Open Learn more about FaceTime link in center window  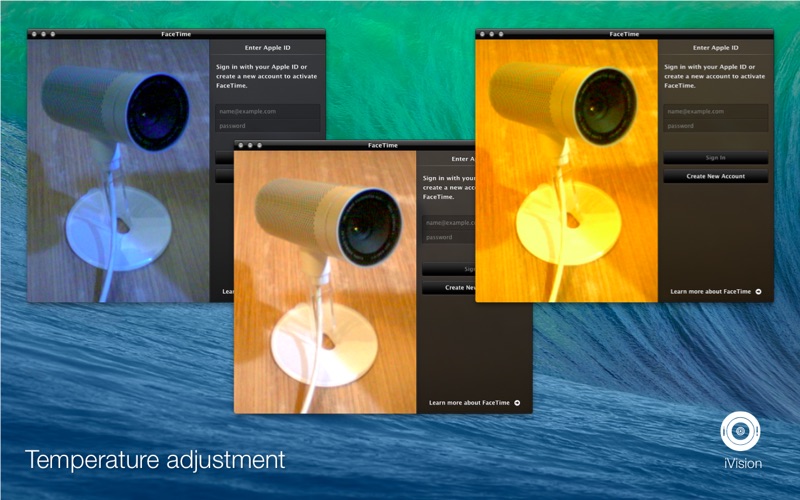click(x=469, y=403)
